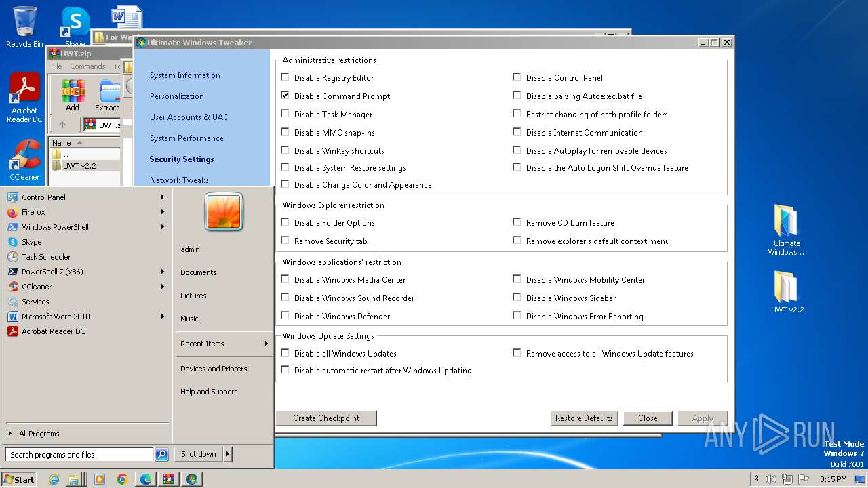Expand CCleaner submenu arrow

[163, 287]
